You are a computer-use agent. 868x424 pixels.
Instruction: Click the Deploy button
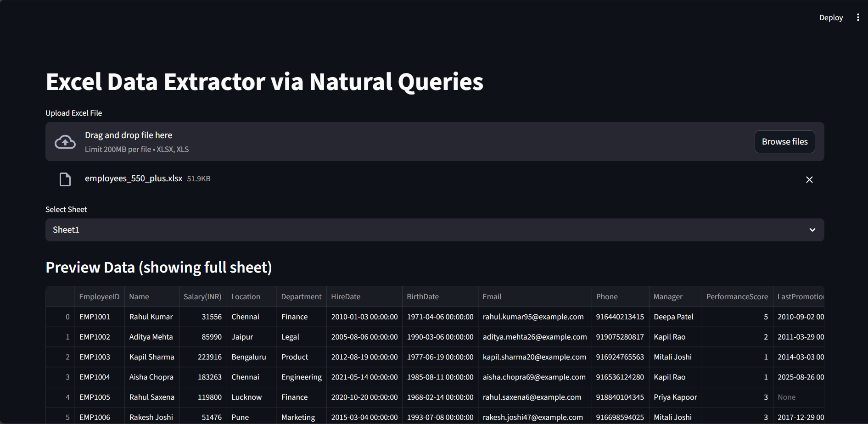click(x=831, y=17)
